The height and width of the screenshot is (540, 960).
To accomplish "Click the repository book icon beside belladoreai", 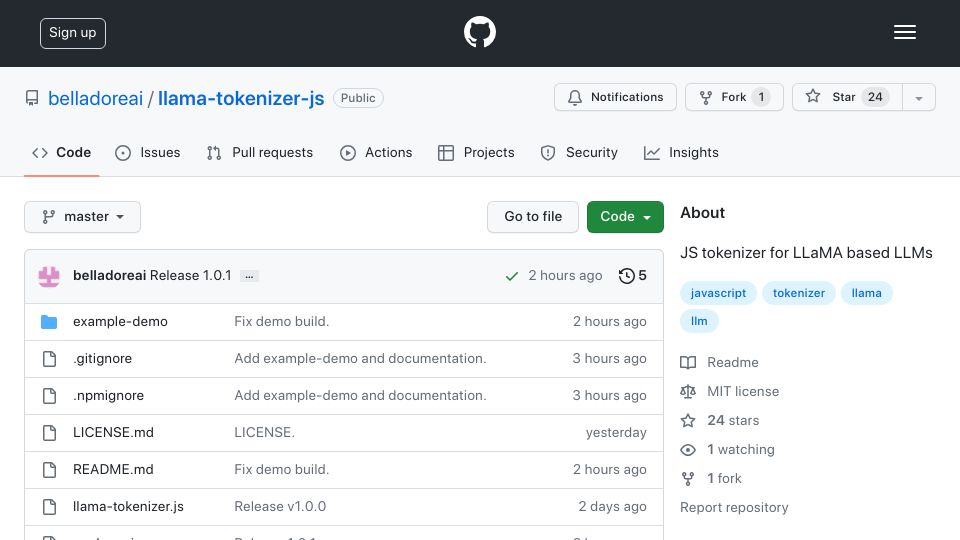I will pos(32,98).
